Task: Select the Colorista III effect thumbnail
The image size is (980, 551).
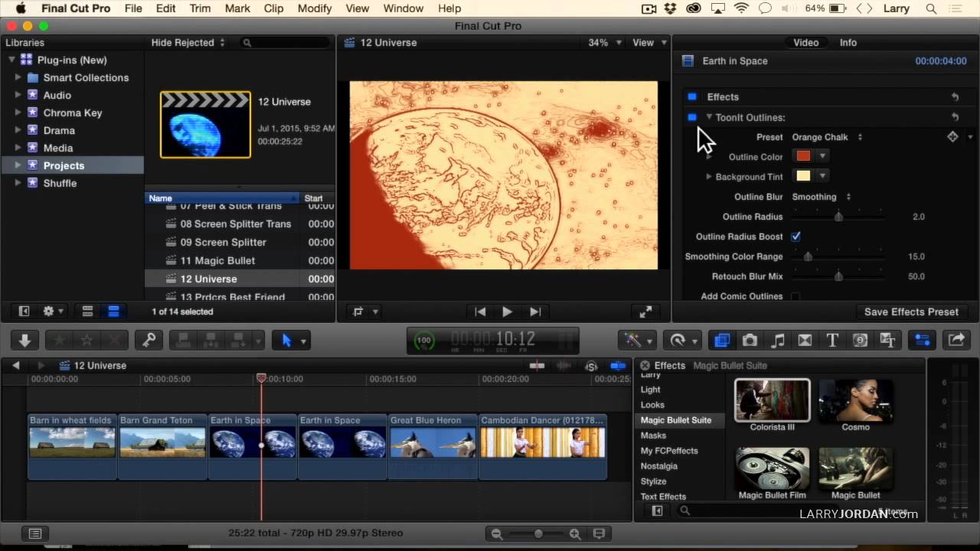Action: pos(772,400)
